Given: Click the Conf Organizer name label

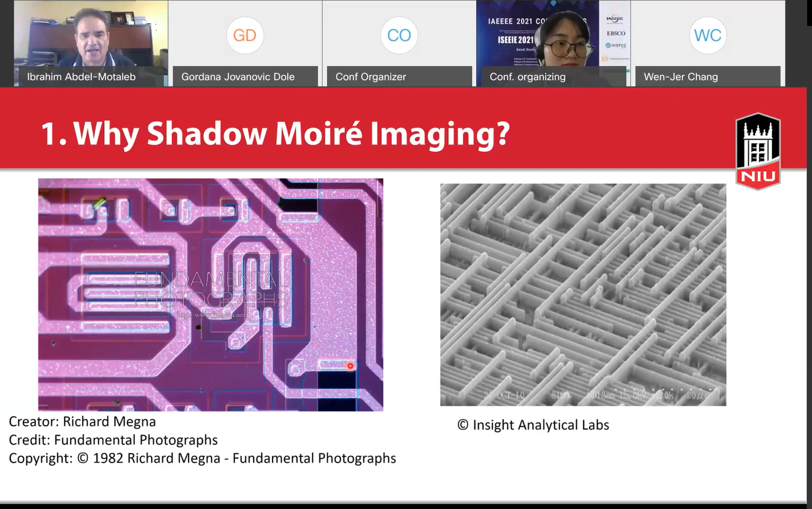Looking at the screenshot, I should (x=371, y=77).
